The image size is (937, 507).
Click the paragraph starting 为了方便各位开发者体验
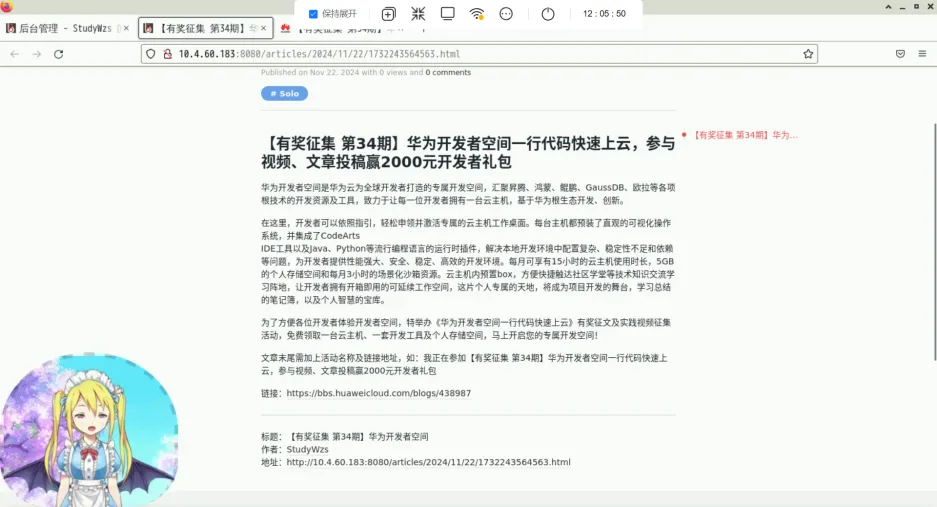tap(468, 329)
